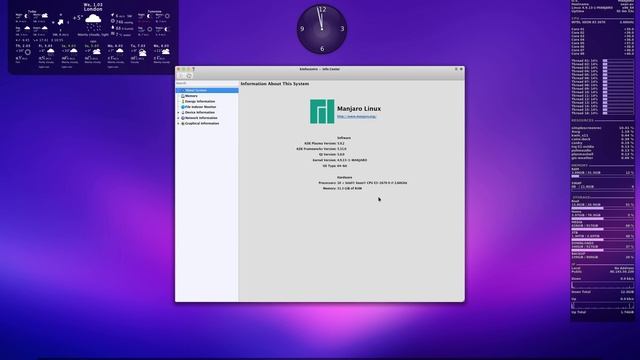This screenshot has height=360, width=640.
Task: Click the Tomorrow heading in weather widget
Action: point(154,12)
